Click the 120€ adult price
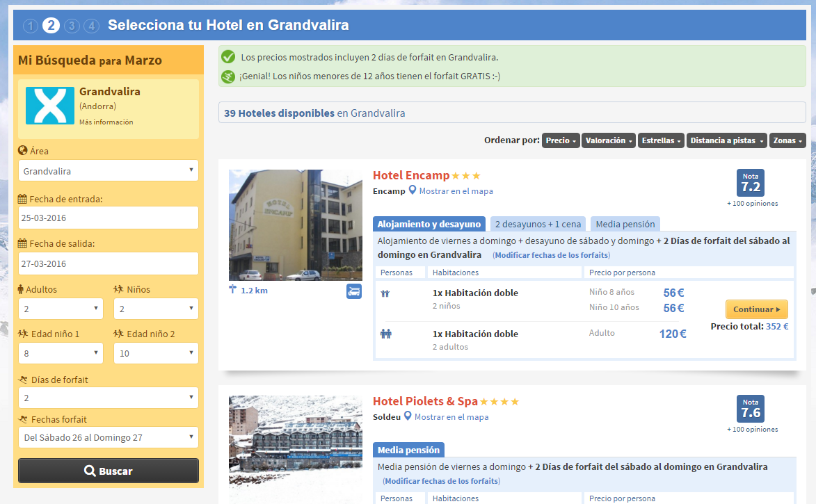816x504 pixels. [673, 334]
